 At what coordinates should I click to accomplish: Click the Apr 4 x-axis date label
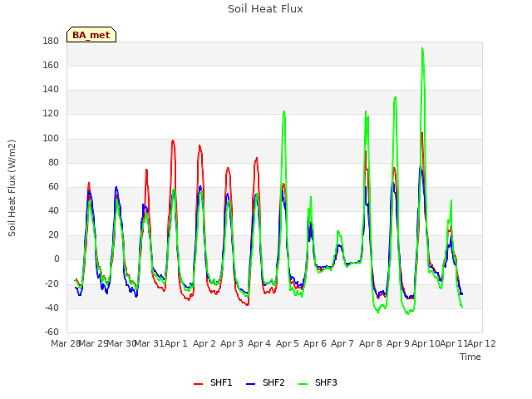point(259,343)
